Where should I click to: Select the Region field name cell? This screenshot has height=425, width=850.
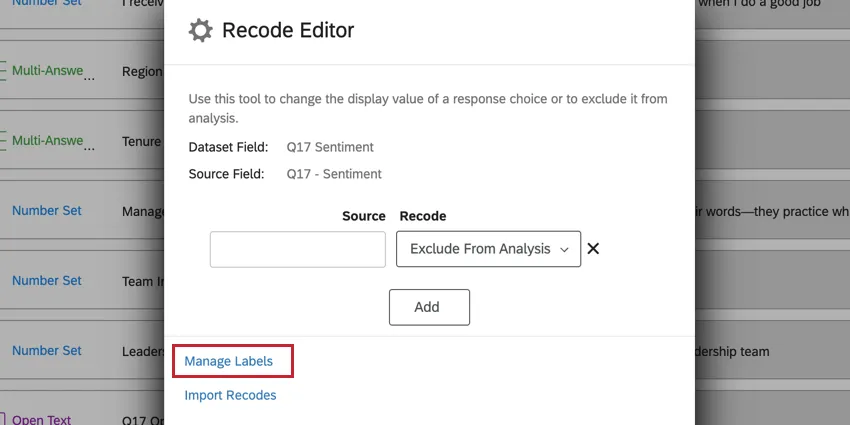(x=142, y=72)
